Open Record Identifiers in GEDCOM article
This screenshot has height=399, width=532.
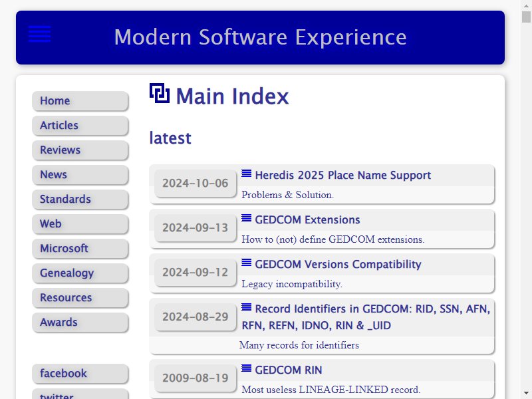pos(366,317)
